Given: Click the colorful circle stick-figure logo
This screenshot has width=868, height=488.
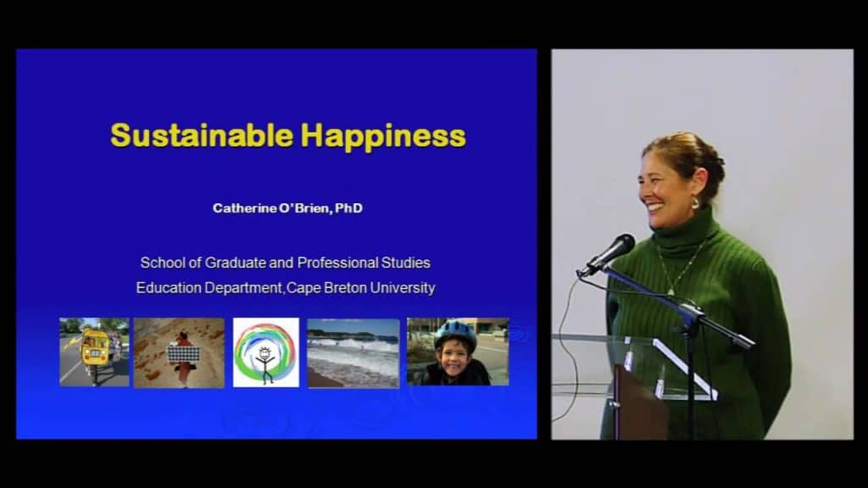Looking at the screenshot, I should (266, 352).
